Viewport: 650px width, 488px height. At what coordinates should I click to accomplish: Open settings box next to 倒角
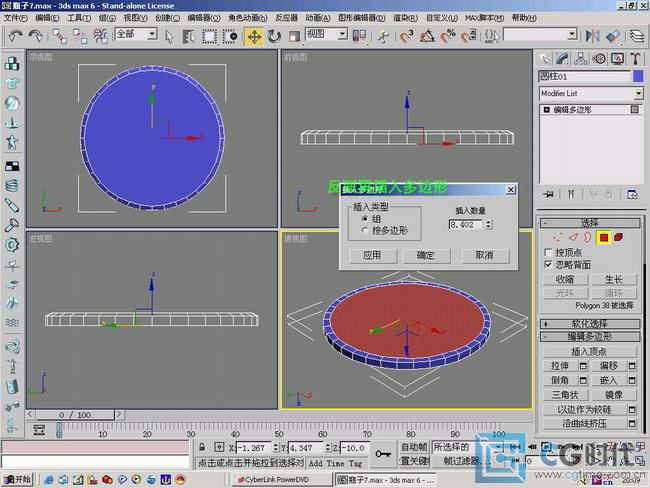[x=583, y=380]
